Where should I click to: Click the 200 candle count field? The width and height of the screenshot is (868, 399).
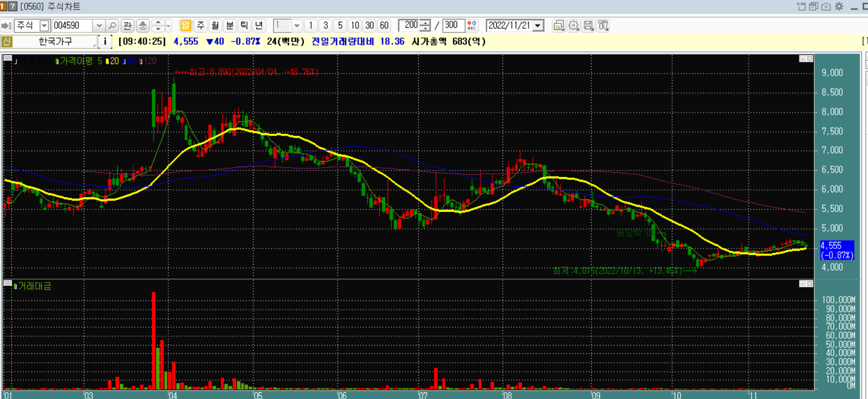pos(410,26)
